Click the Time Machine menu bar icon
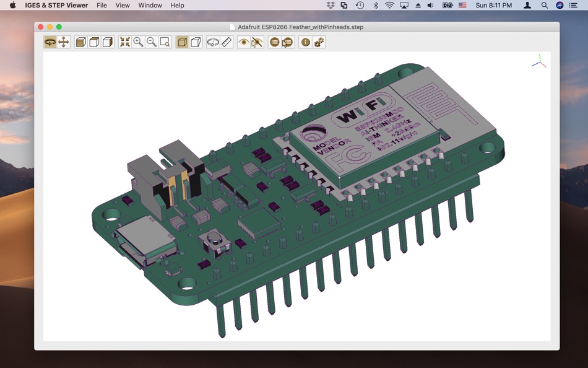588x368 pixels. tap(360, 5)
